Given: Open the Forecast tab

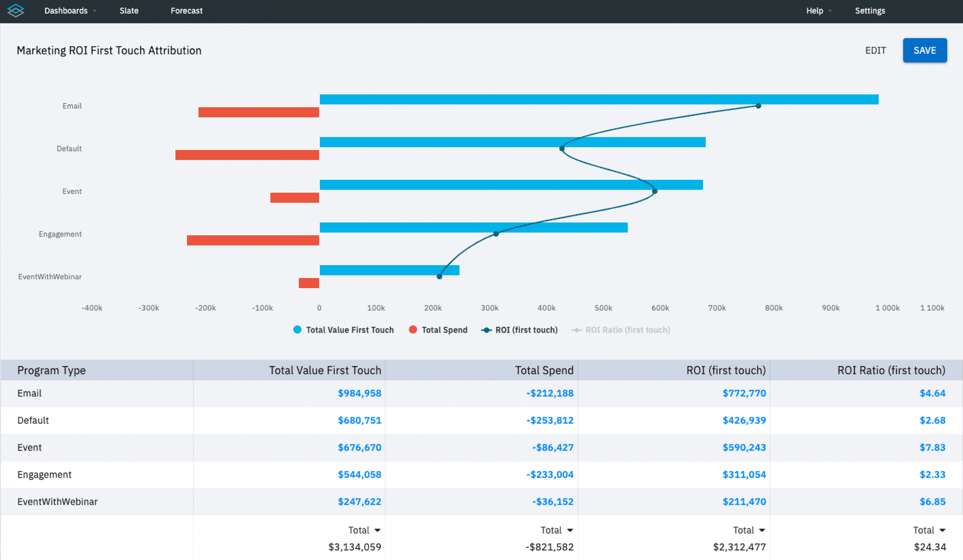Looking at the screenshot, I should [x=187, y=11].
